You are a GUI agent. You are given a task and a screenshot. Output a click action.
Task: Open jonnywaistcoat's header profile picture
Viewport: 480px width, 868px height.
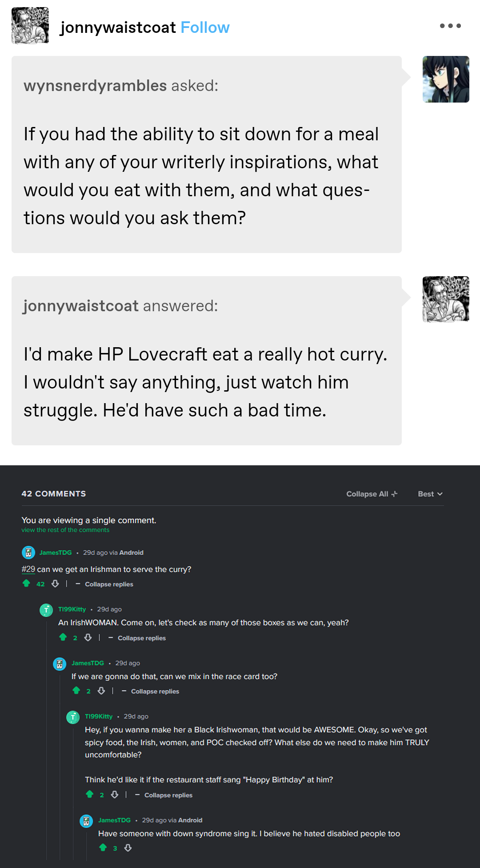tap(30, 26)
